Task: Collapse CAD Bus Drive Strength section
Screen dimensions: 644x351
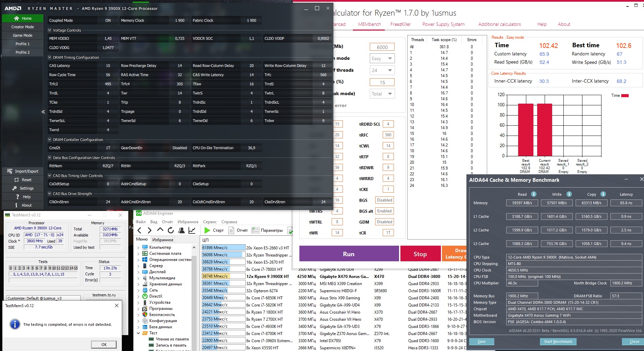Action: [x=50, y=194]
